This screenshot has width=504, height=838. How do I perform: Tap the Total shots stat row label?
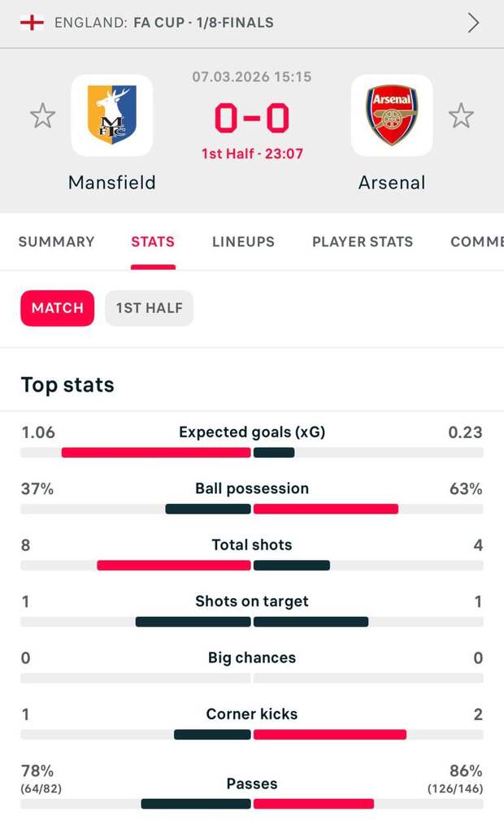pos(252,545)
